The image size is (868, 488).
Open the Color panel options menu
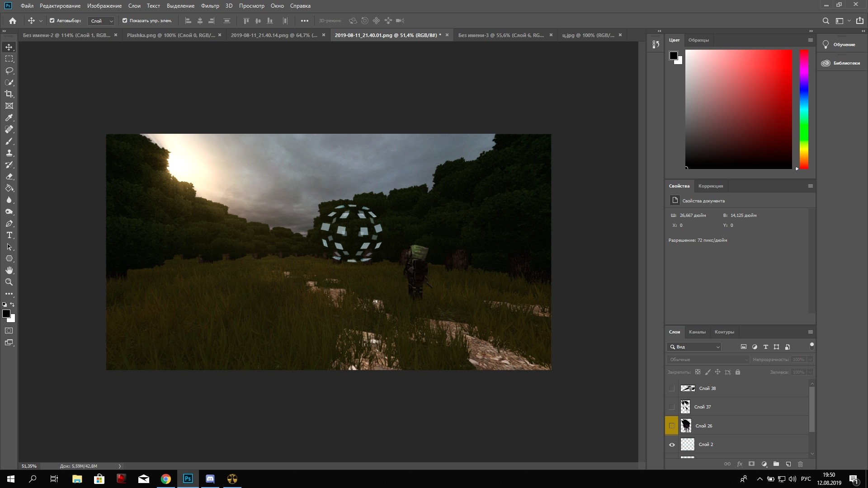(811, 40)
